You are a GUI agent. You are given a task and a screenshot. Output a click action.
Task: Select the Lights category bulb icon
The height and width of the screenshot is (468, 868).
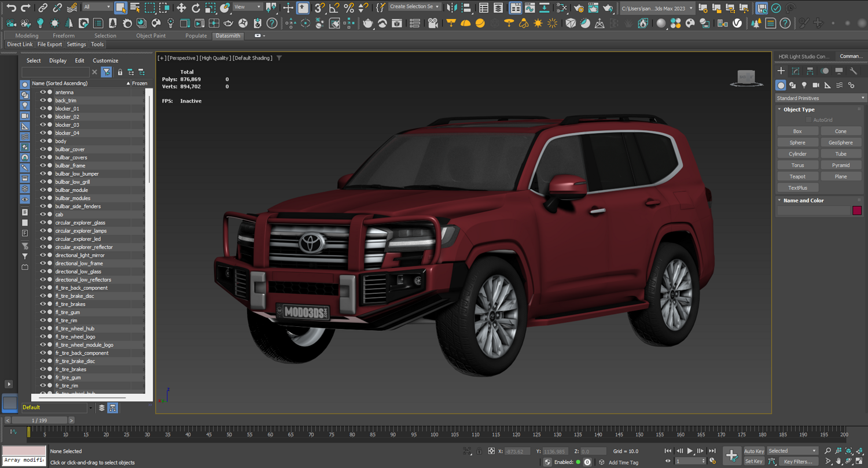click(804, 85)
